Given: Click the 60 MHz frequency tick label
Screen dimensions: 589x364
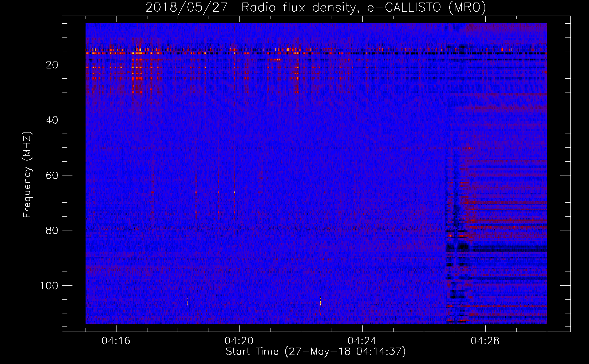Looking at the screenshot, I should coord(52,175).
